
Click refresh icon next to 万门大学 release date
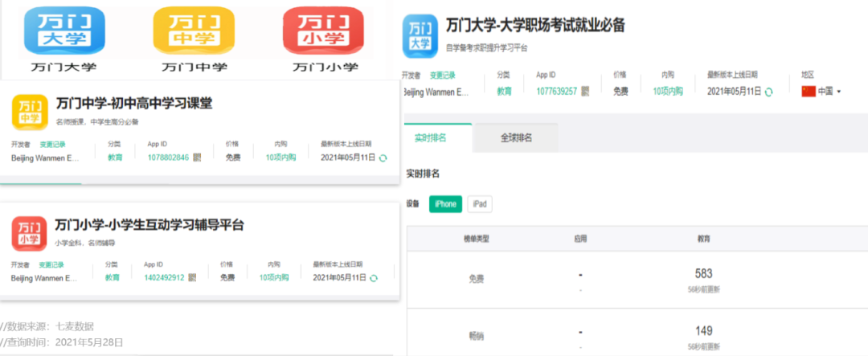(769, 92)
